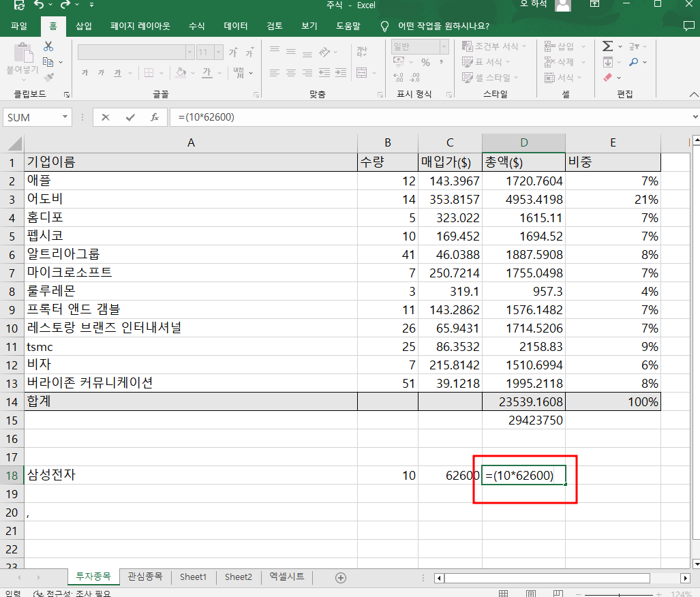The image size is (700, 597).
Task: Confirm formula entry with the checkmark icon
Action: tap(130, 117)
